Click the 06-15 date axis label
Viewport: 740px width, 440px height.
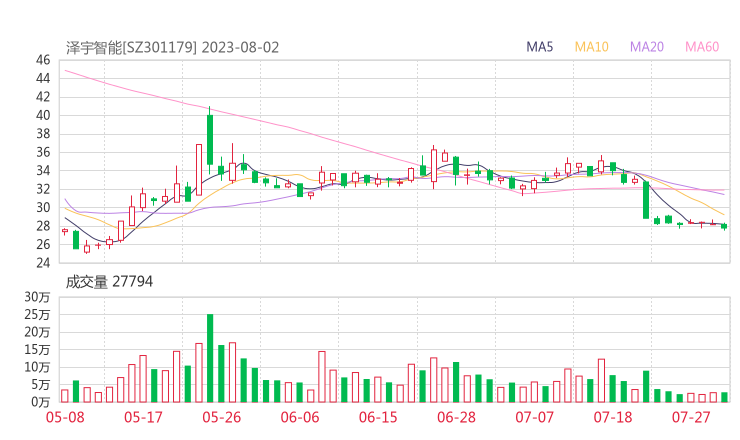(378, 417)
